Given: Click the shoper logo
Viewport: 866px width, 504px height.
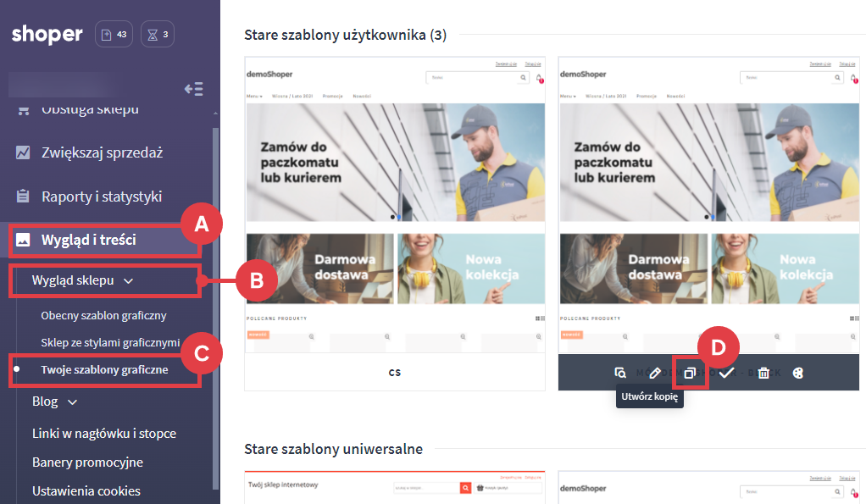Looking at the screenshot, I should 47,34.
